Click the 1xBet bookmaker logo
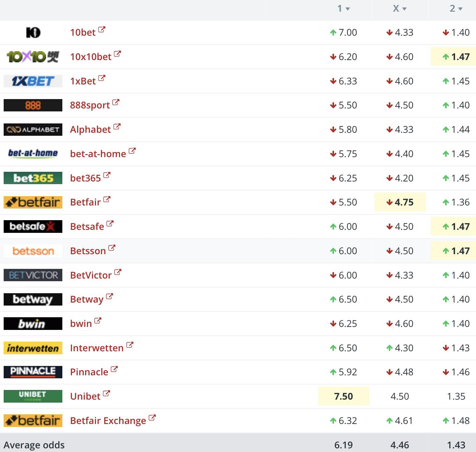Viewport: 476px width, 452px height. click(33, 81)
